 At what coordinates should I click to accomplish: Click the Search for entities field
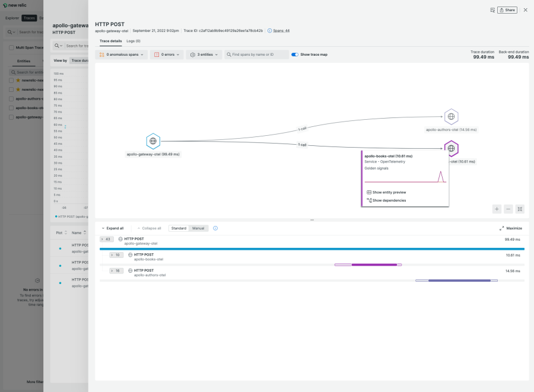(27, 72)
